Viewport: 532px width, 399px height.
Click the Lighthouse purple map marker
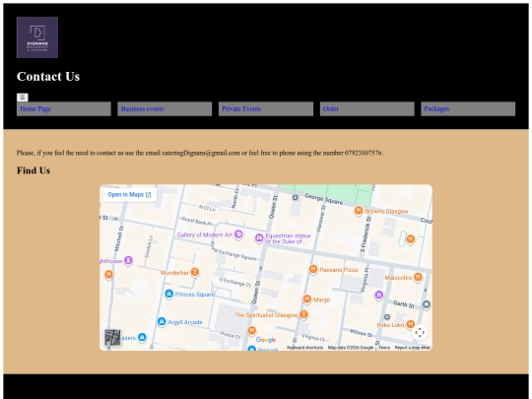click(x=128, y=260)
